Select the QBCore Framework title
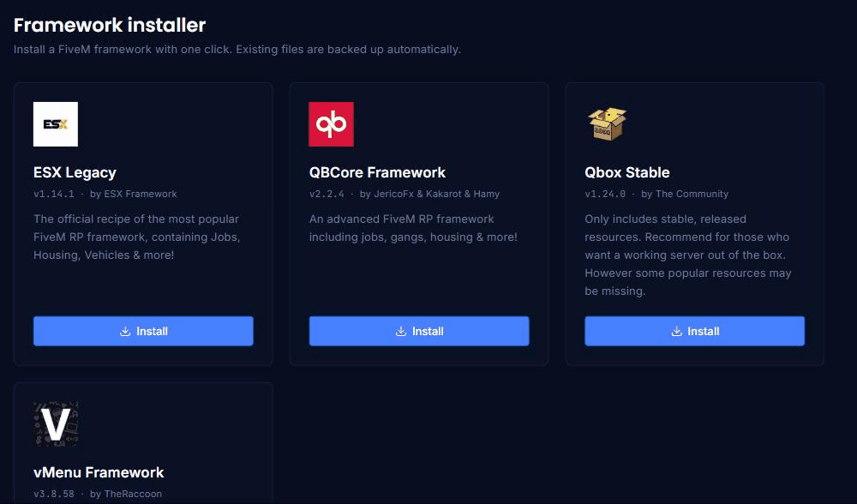This screenshot has height=504, width=857. [377, 173]
